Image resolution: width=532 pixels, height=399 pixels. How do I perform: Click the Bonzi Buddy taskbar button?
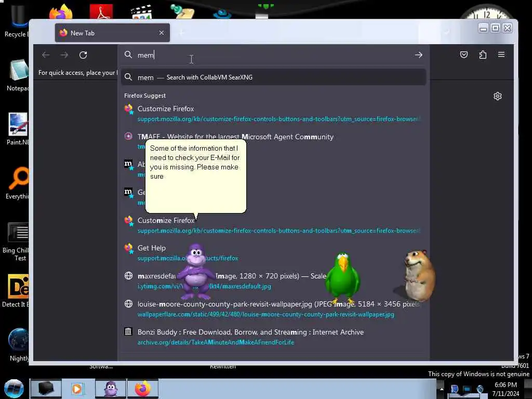click(111, 389)
